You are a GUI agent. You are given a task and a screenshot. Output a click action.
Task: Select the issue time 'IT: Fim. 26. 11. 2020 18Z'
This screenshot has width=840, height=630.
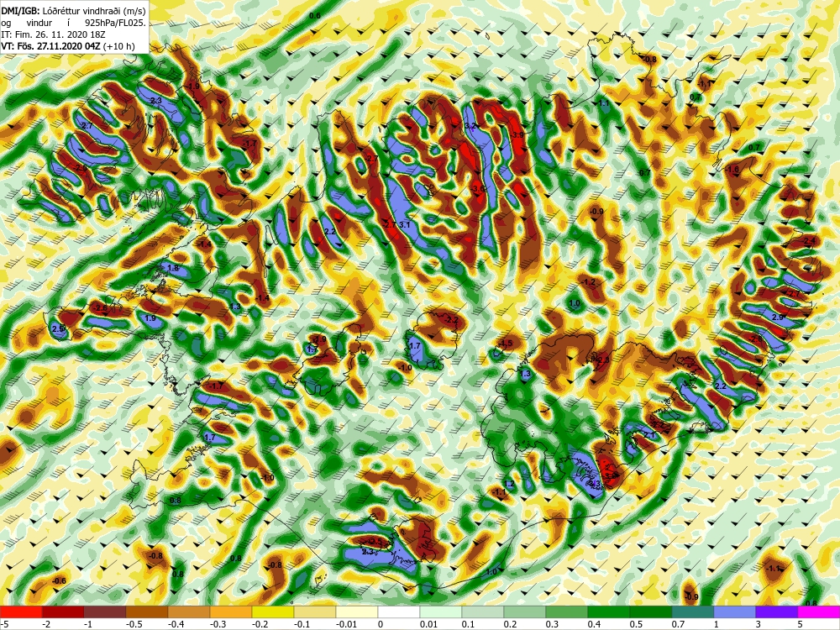pos(53,34)
